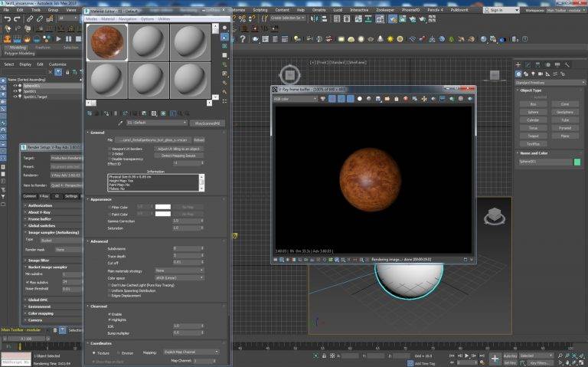Click the Teapot object type button
The image size is (588, 367).
533,136
